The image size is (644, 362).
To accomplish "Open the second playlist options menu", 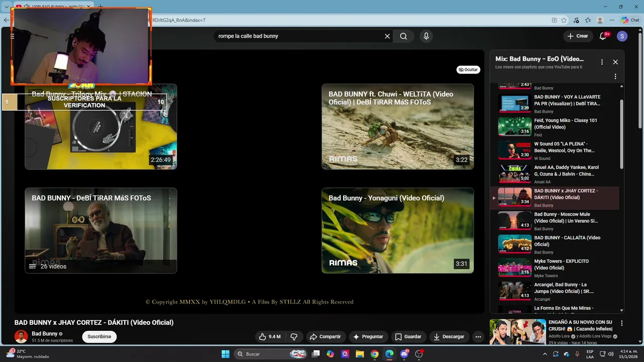I will (615, 77).
